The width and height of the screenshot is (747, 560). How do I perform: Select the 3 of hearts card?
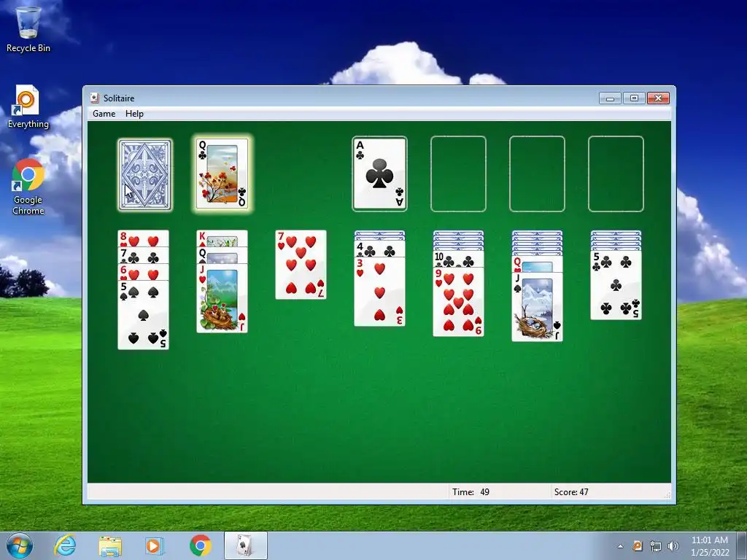[379, 292]
